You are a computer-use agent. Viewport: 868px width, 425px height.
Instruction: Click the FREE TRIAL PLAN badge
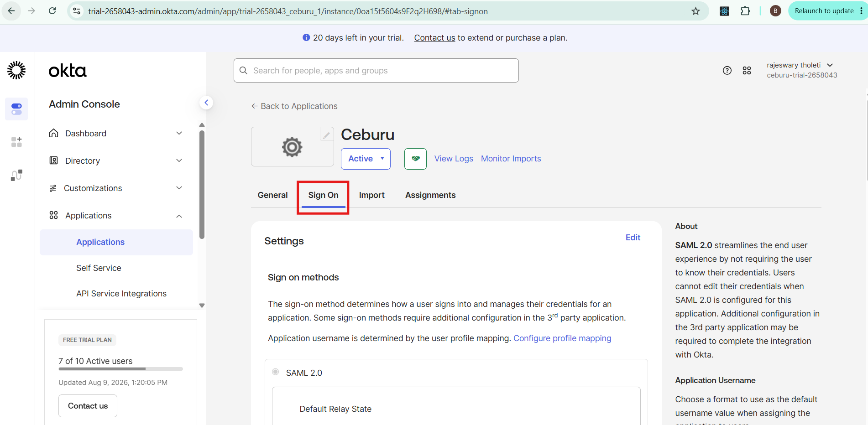pyautogui.click(x=87, y=340)
